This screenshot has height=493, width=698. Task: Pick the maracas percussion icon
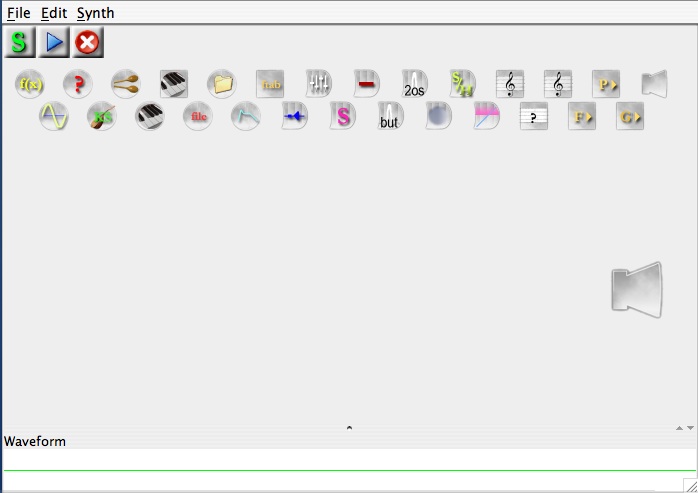[126, 84]
